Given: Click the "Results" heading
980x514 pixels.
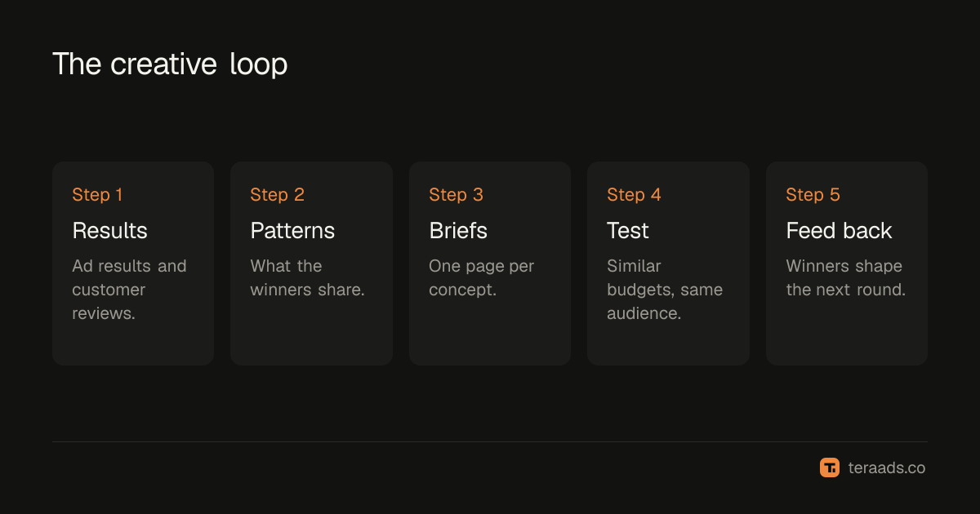Looking at the screenshot, I should pyautogui.click(x=110, y=231).
